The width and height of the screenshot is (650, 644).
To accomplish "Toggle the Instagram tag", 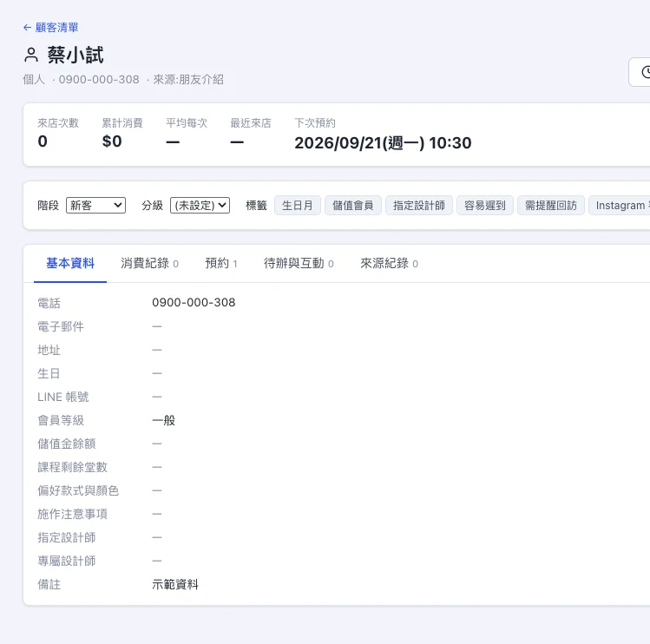I will [620, 206].
